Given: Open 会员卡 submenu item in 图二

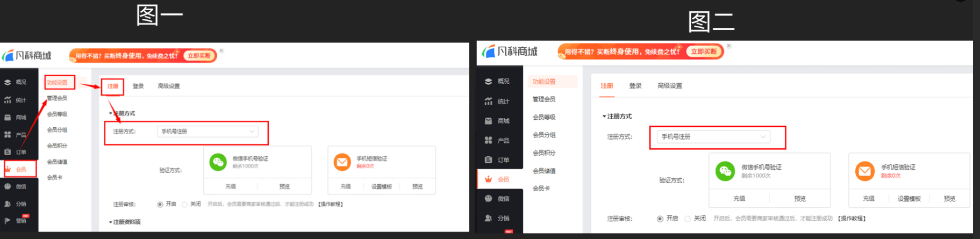Looking at the screenshot, I should tap(541, 189).
